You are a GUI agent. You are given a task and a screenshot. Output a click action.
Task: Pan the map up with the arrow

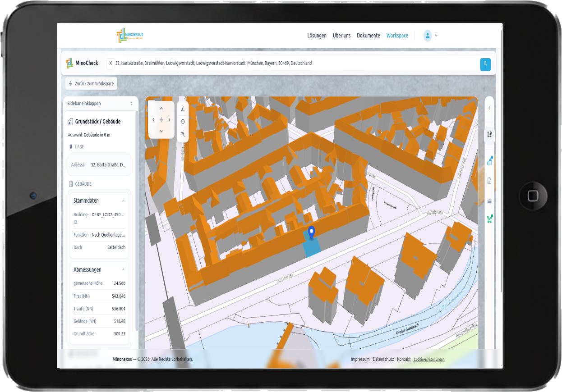(161, 109)
